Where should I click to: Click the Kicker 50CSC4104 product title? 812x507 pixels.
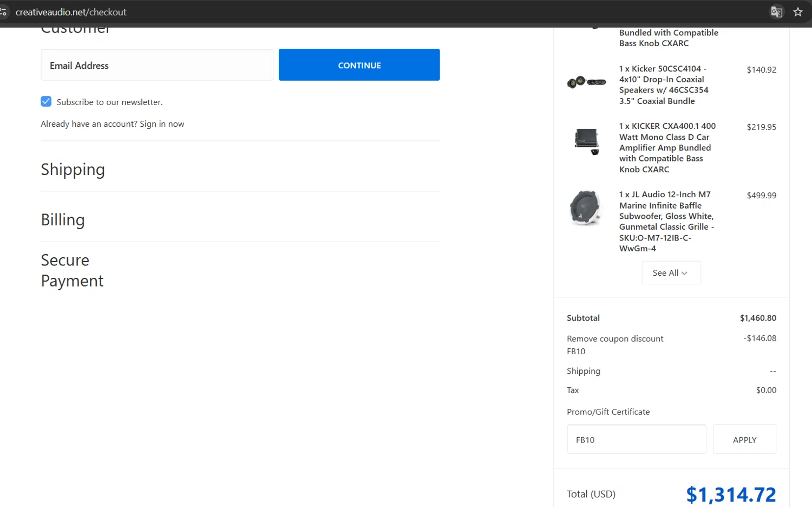pyautogui.click(x=664, y=84)
